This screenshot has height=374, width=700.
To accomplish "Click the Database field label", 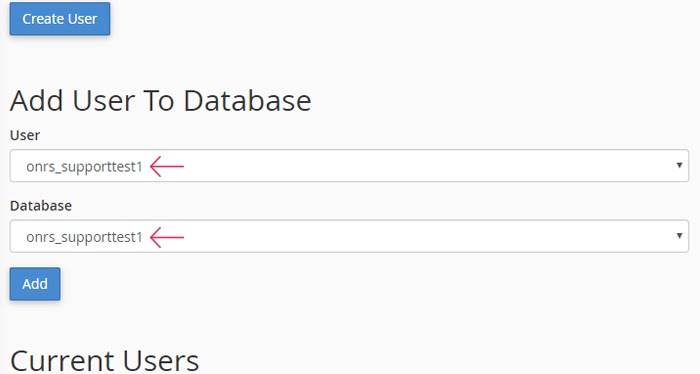I will (x=41, y=206).
